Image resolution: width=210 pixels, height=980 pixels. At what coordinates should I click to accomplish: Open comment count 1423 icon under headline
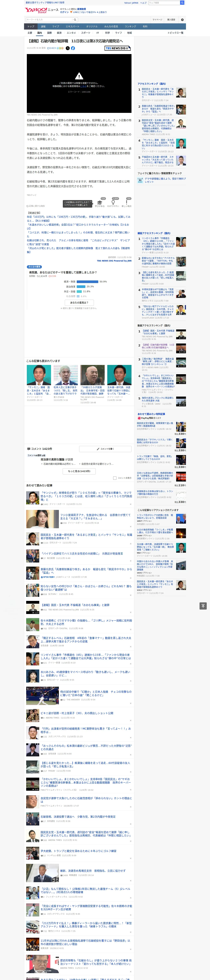coord(52,48)
